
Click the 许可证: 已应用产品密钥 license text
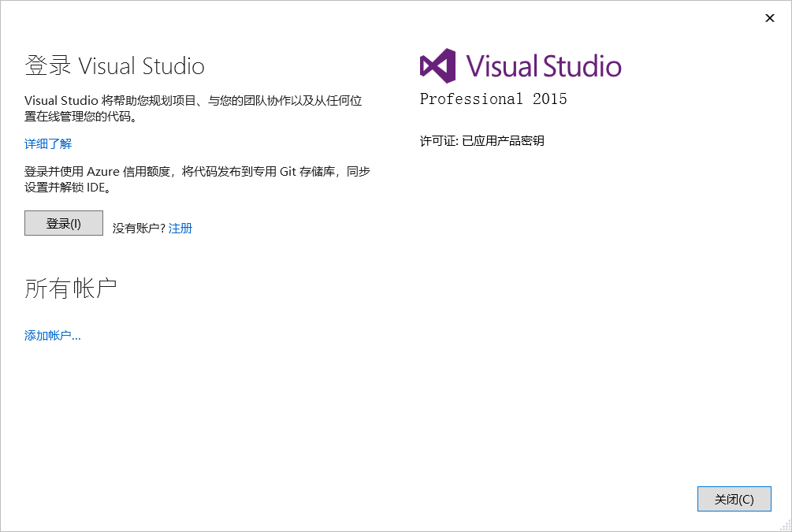pyautogui.click(x=482, y=141)
